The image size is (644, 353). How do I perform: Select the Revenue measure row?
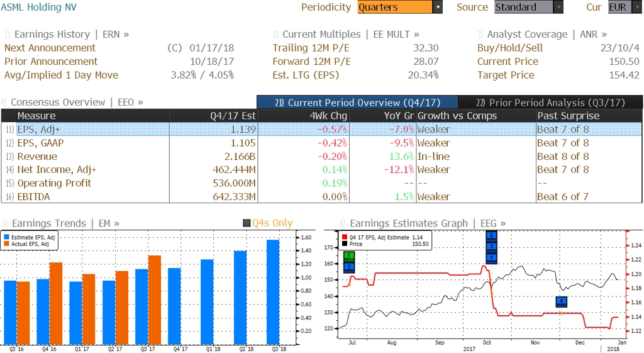pos(321,157)
